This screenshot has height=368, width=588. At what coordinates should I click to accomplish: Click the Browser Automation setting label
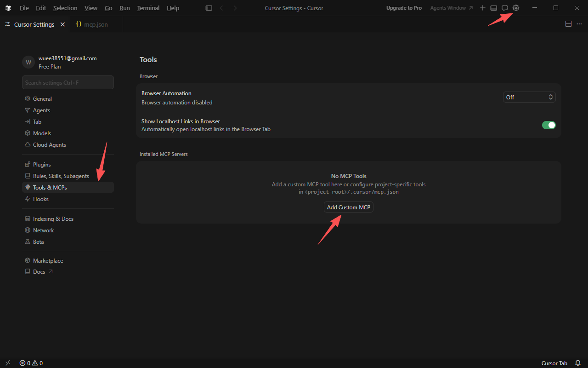coord(166,93)
